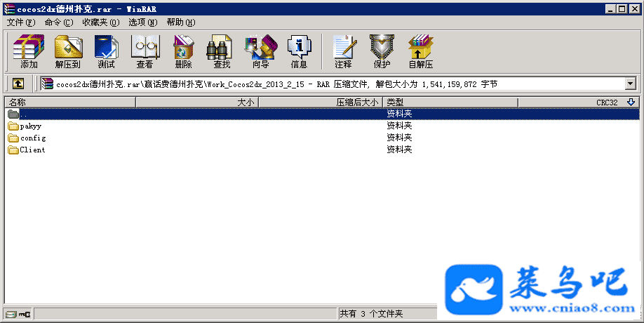The width and height of the screenshot is (644, 323).
Task: Show archive 信息 (Info) icon
Action: pos(299,52)
